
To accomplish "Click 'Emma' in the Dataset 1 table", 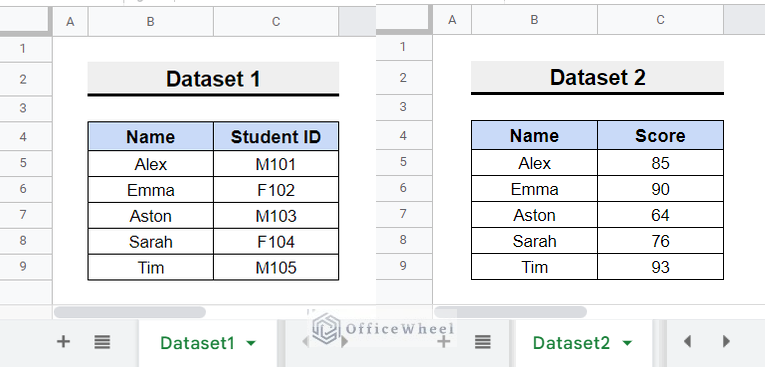I will point(150,190).
